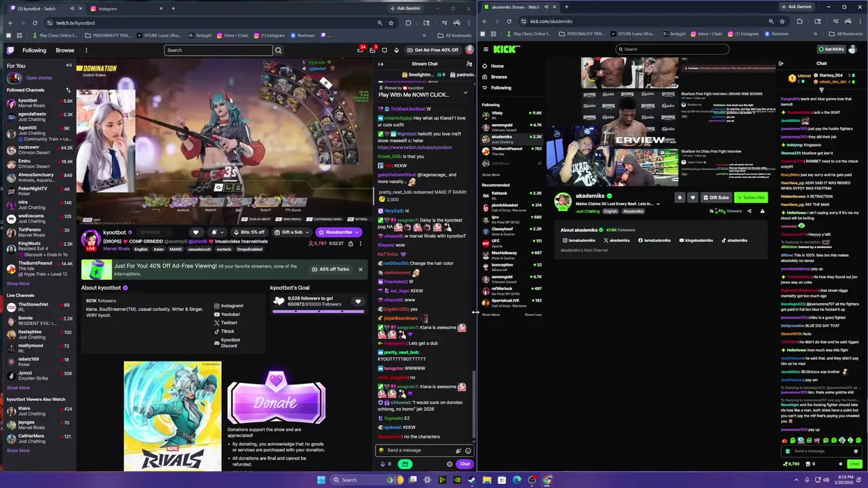Click the heart follow icon on akademiks
This screenshot has width=868, height=488.
(x=692, y=197)
